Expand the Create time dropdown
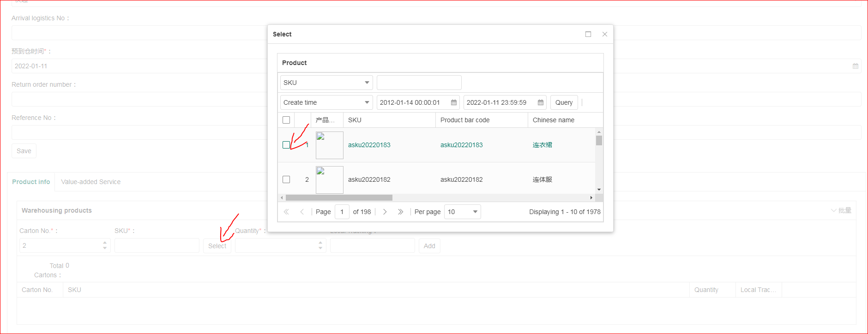Viewport: 868px width, 334px height. [x=367, y=102]
